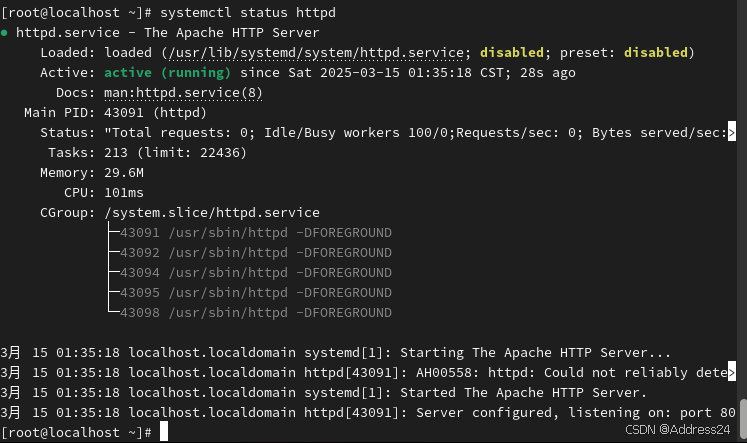
Task: Click process row 43098 /usr/sbin/httpd
Action: click(256, 312)
